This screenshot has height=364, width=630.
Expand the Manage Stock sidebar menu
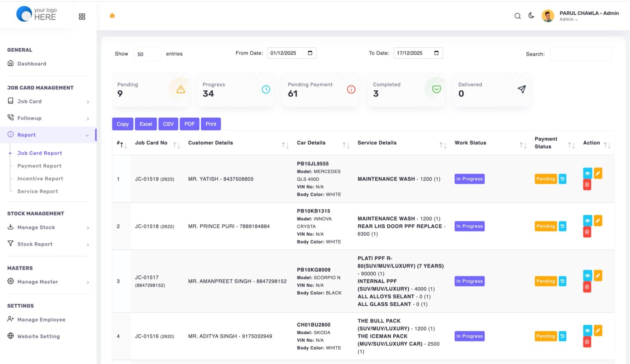[48, 227]
